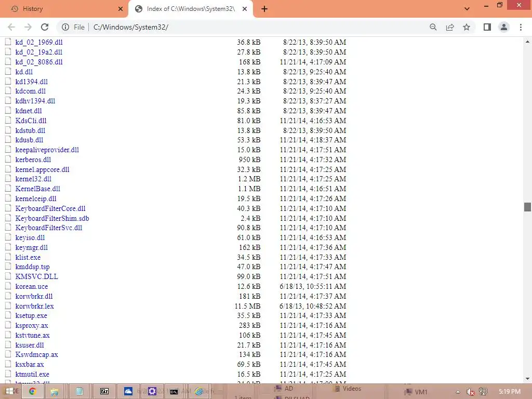The image size is (532, 399).
Task: Bookmark this page with the star
Action: click(x=467, y=27)
